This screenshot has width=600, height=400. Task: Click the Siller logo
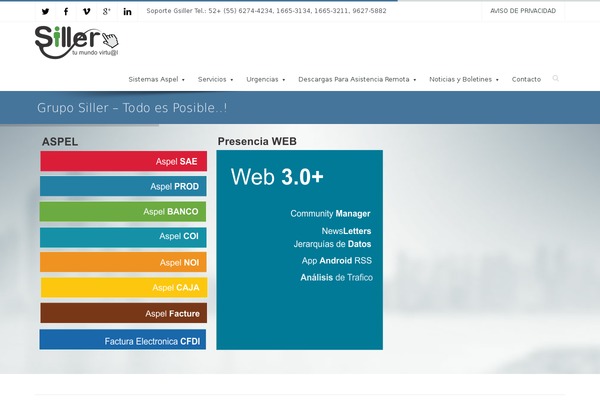[x=77, y=42]
